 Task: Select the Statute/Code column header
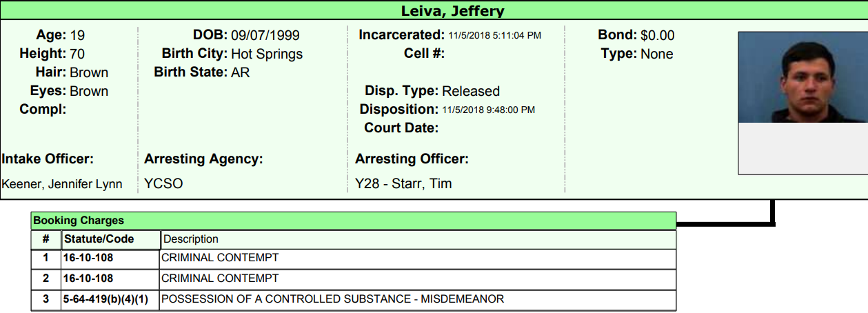click(x=99, y=239)
